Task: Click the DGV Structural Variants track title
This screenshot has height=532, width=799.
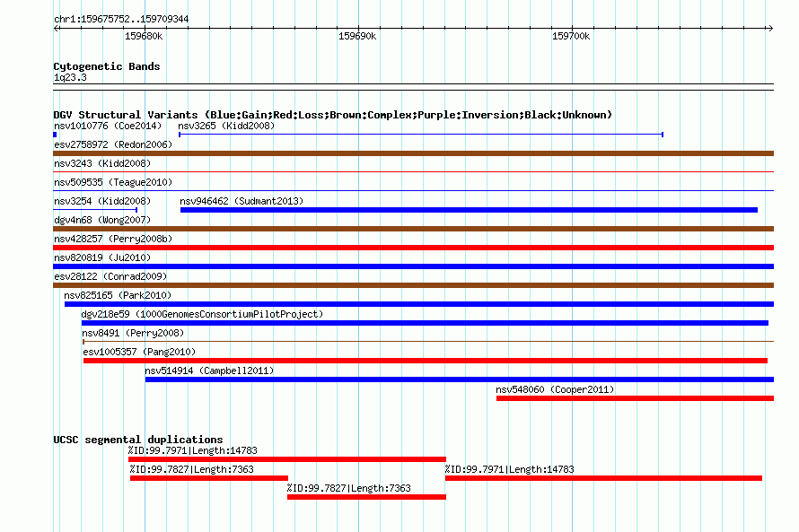Action: [333, 115]
